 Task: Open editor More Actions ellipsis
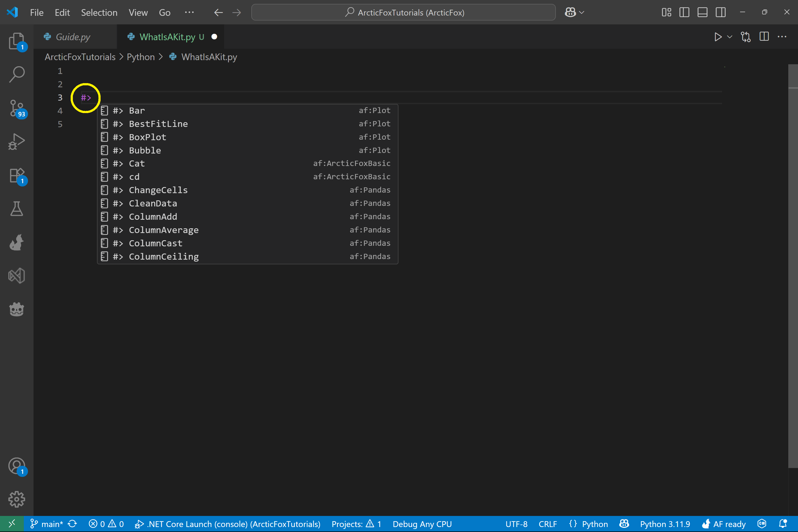pyautogui.click(x=782, y=37)
